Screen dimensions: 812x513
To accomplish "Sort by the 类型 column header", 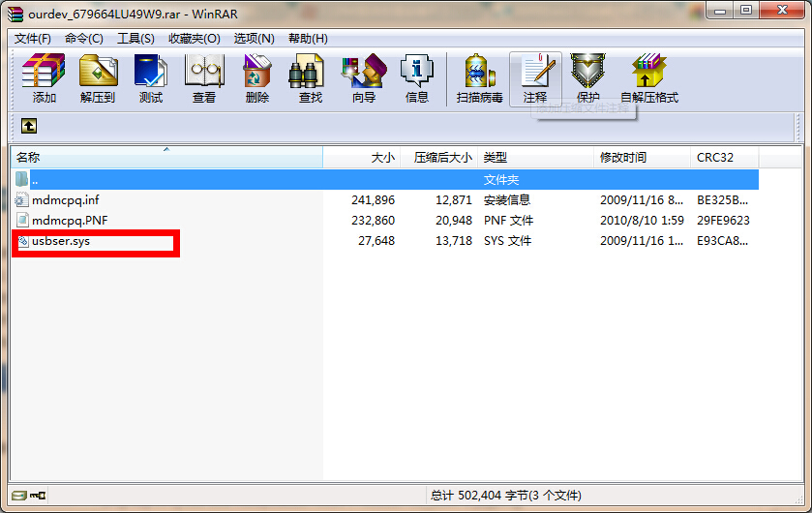I will 535,158.
